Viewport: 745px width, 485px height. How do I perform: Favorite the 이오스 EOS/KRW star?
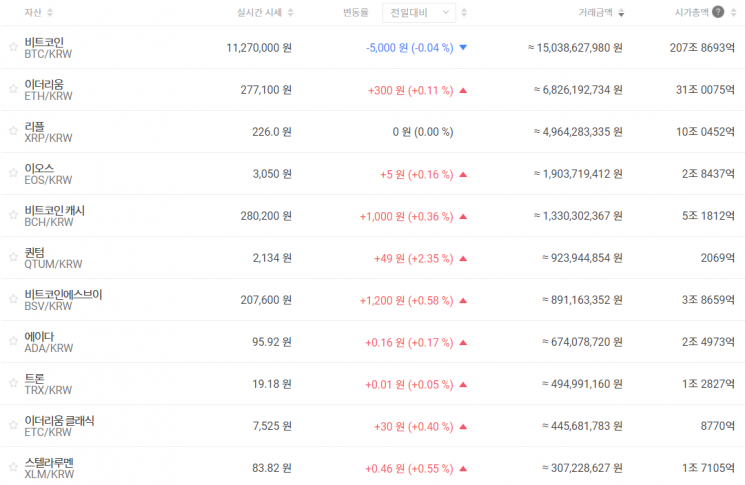13,172
